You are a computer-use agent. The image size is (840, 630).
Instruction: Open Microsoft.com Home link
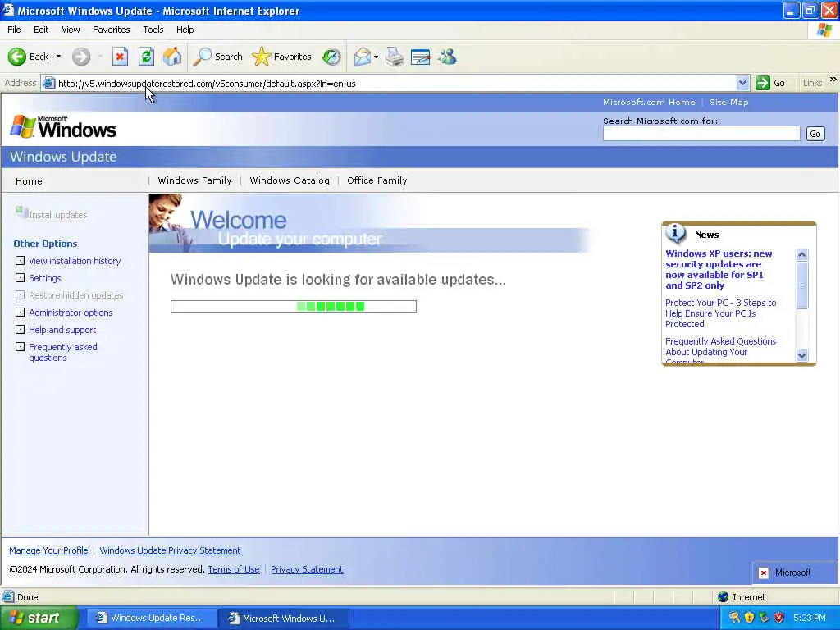point(648,102)
